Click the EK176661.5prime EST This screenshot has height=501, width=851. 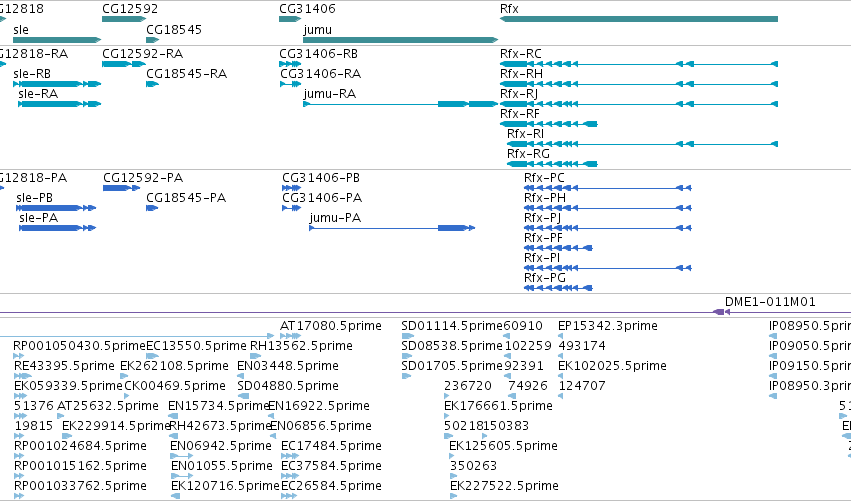pos(498,407)
